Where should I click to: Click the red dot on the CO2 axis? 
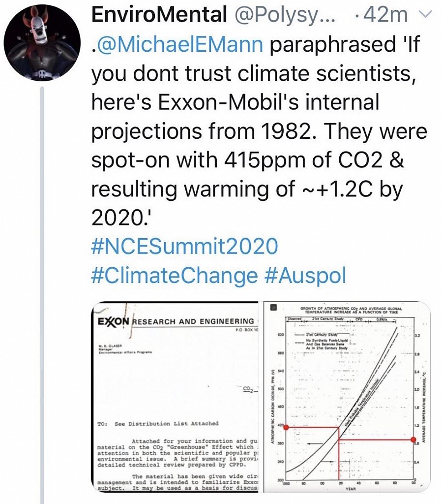[x=280, y=427]
